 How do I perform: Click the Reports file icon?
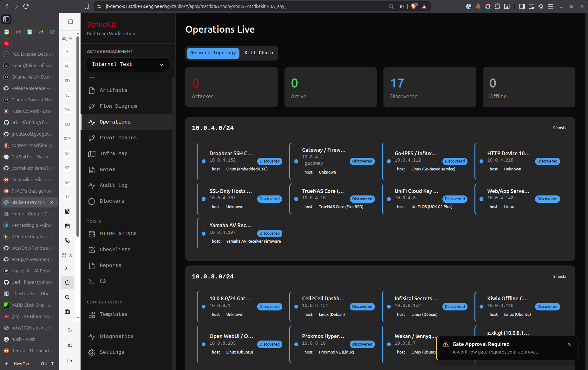(92, 266)
